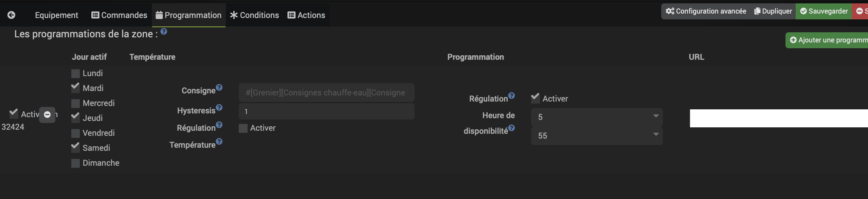Click help icon beside Programmation Régulation
Viewport: 868px width, 199px height.
pos(511,96)
